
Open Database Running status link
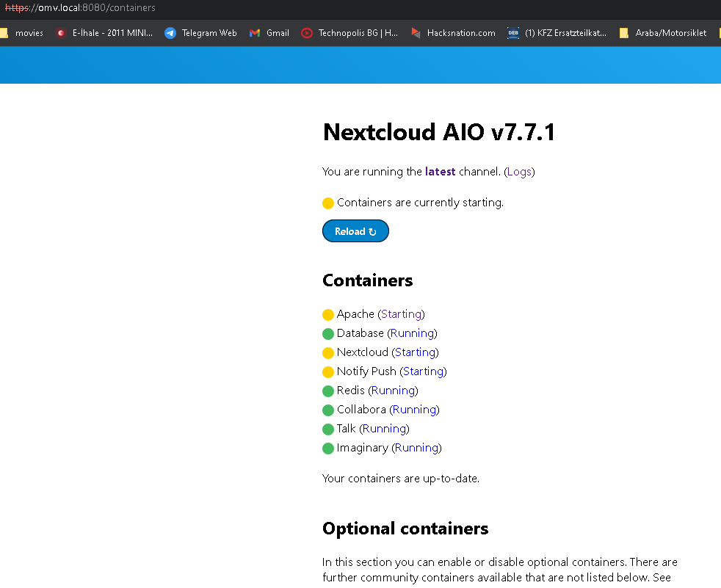(412, 333)
